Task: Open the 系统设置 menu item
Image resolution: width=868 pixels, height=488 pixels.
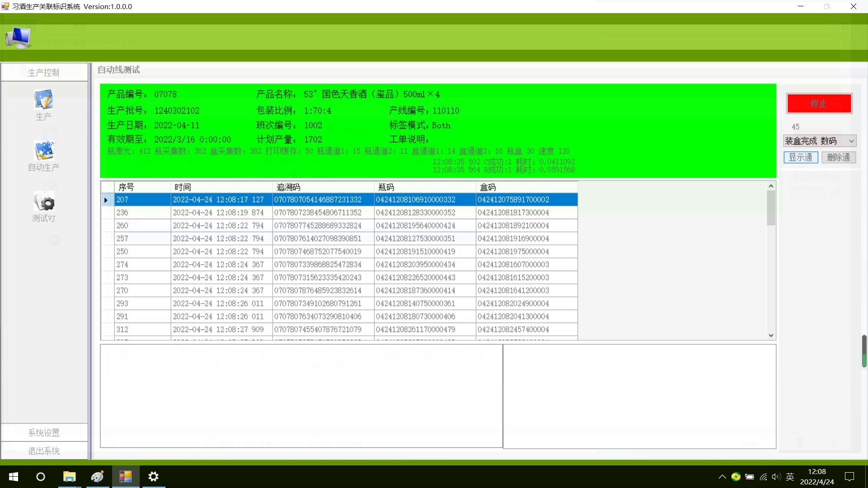Action: tap(44, 433)
